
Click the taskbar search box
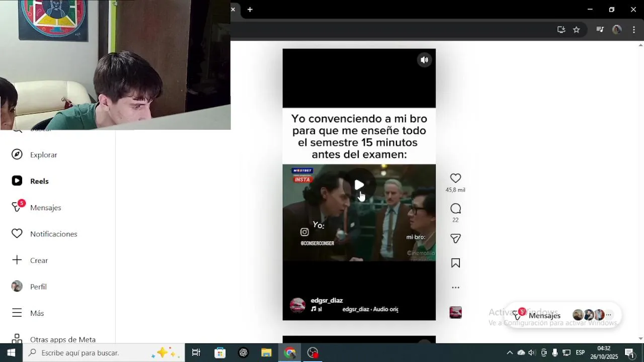coord(104,353)
